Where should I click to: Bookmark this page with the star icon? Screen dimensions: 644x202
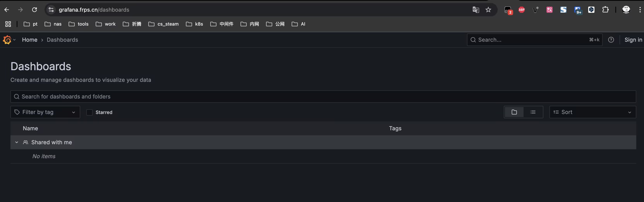(x=488, y=10)
